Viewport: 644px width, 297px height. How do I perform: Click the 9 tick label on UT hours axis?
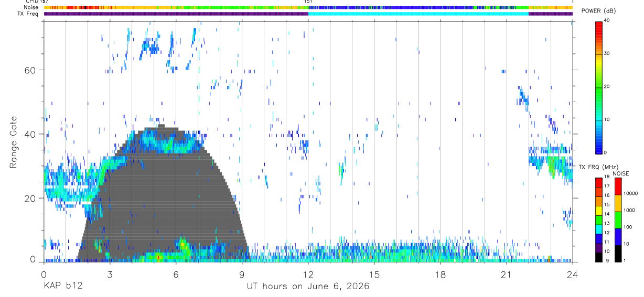pos(242,274)
